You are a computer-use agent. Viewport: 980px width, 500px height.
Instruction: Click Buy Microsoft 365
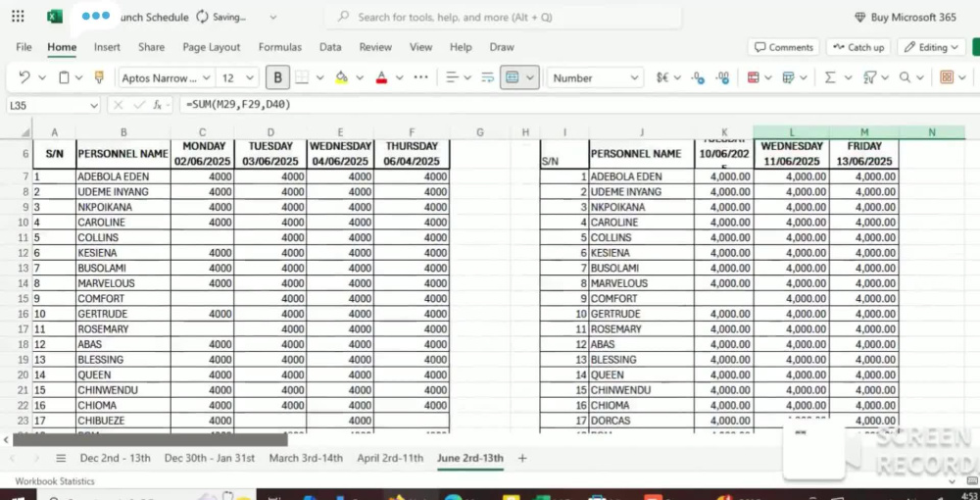click(x=905, y=17)
